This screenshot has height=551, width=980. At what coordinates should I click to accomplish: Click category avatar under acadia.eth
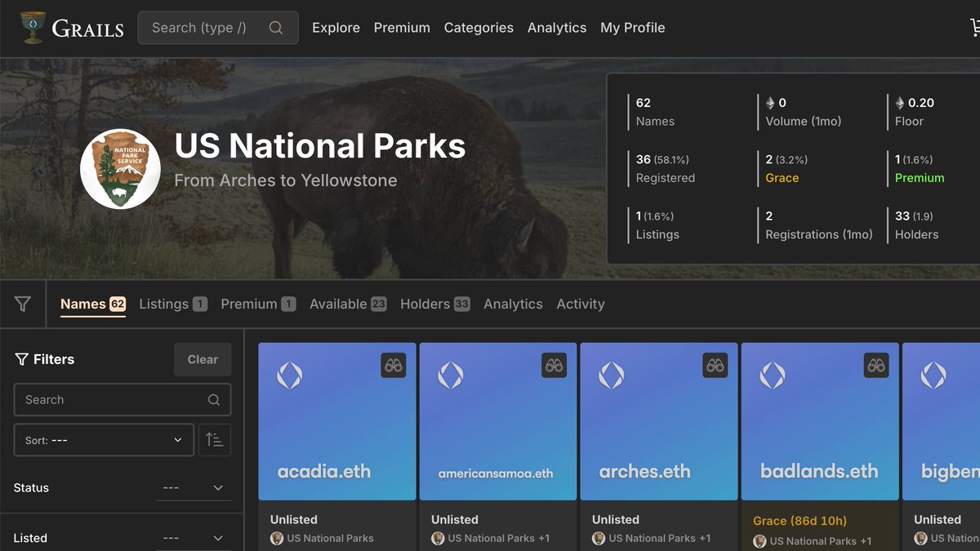coord(277,539)
